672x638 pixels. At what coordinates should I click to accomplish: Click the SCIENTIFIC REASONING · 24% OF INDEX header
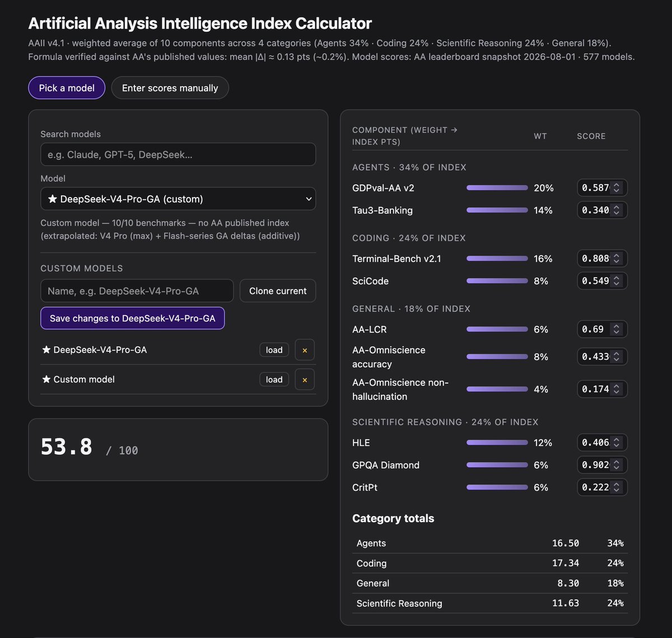click(x=445, y=422)
